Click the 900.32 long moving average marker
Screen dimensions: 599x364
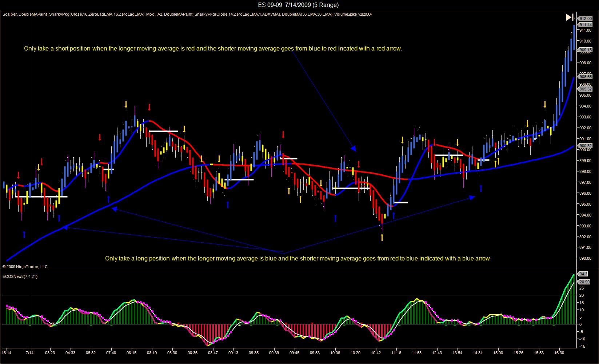[585, 146]
